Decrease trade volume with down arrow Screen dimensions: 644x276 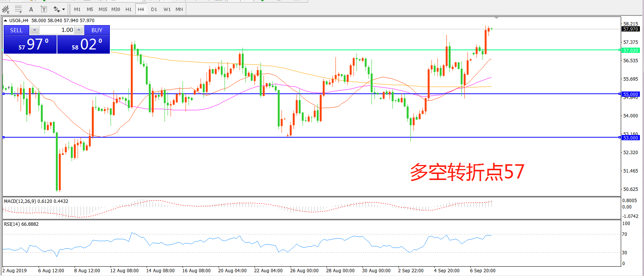[x=34, y=30]
